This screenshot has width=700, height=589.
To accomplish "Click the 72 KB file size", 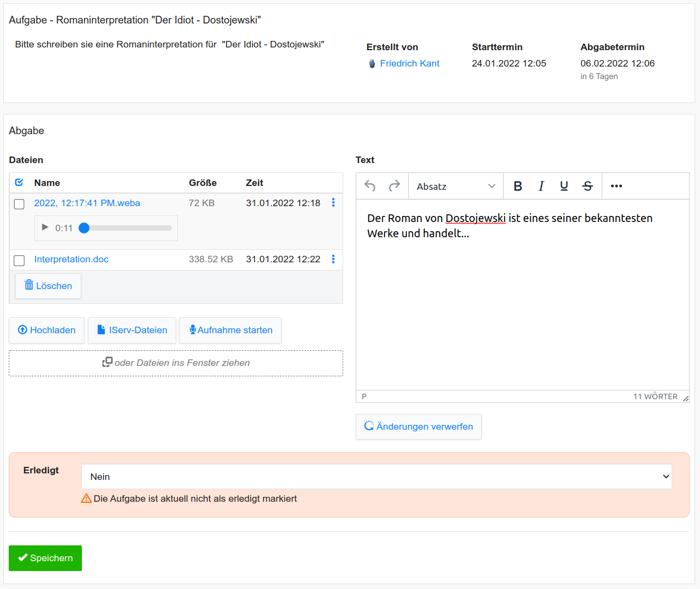I will point(201,203).
